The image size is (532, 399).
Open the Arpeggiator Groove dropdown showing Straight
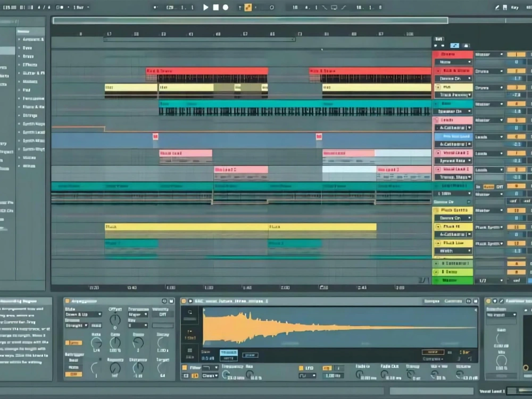76,326
